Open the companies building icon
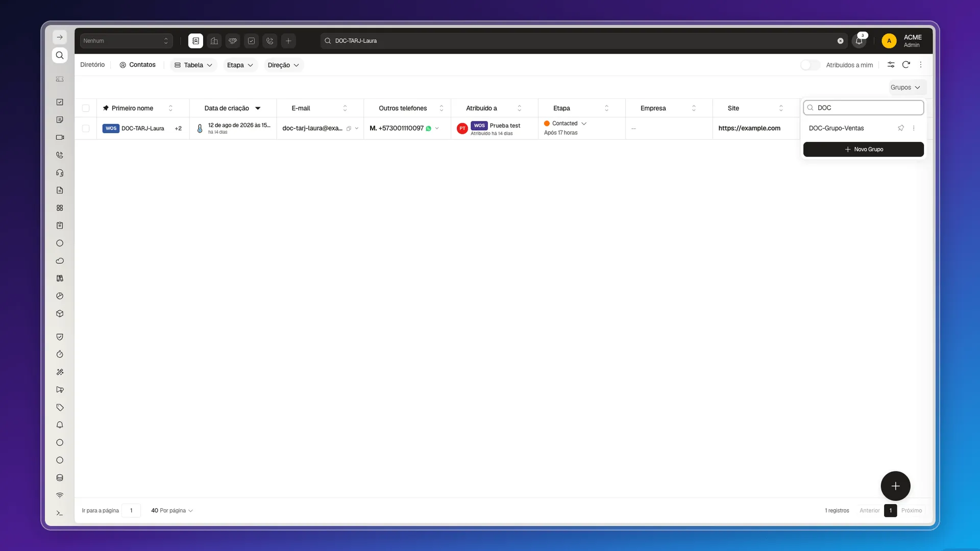This screenshot has width=980, height=551. (214, 41)
